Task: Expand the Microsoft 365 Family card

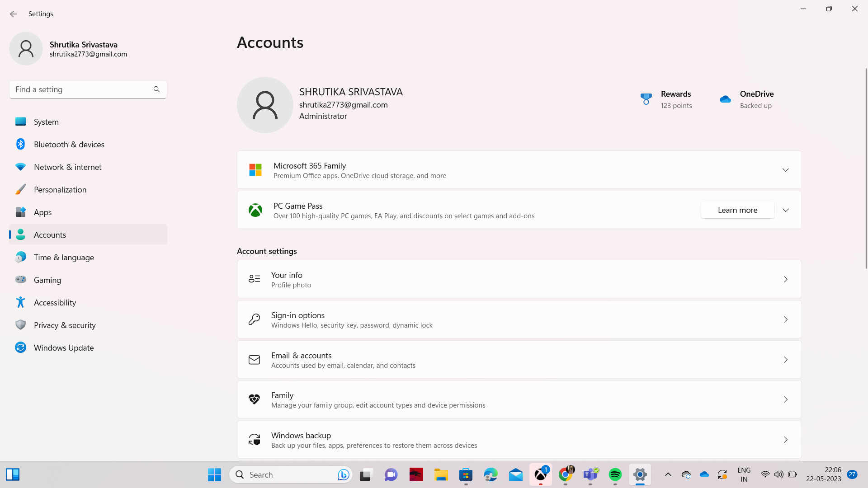Action: click(785, 170)
